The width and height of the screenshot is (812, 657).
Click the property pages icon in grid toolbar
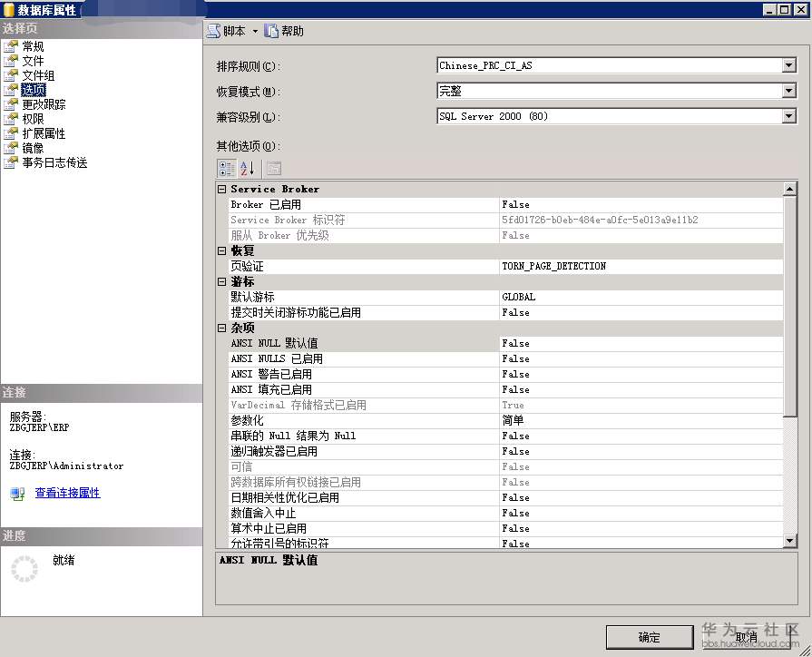coord(274,169)
